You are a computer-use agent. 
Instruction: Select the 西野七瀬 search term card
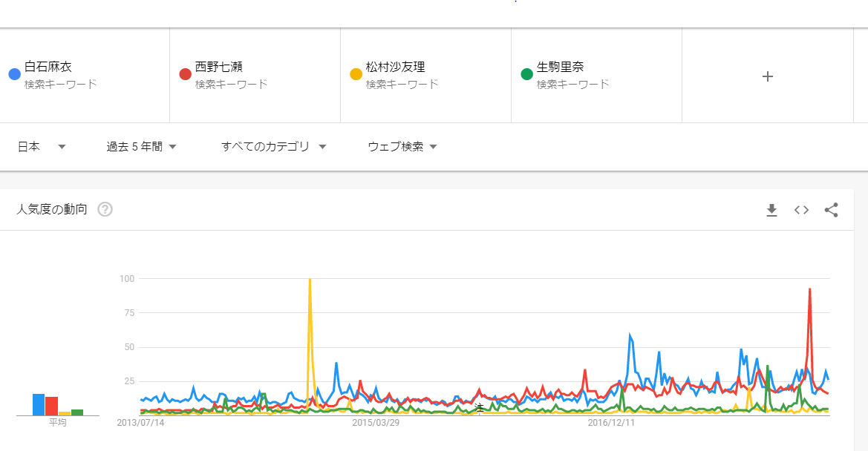(x=255, y=75)
